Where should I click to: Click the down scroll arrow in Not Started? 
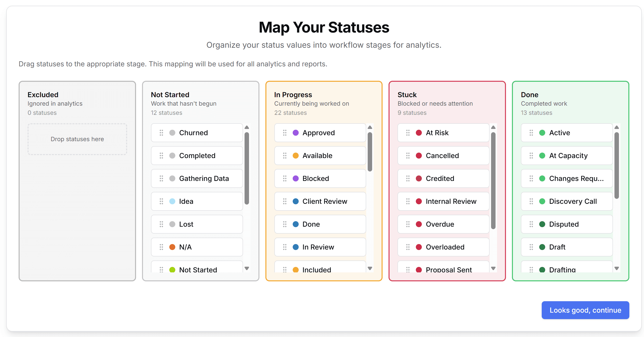247,268
